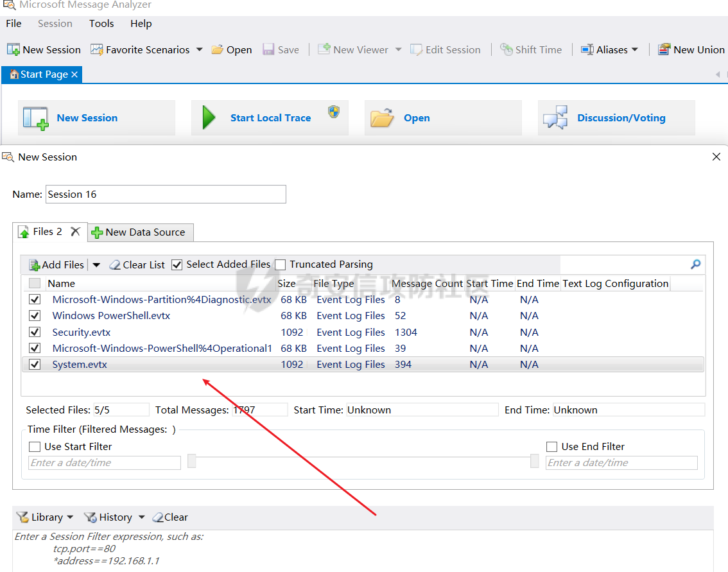This screenshot has width=728, height=572.
Task: Click the Clear List button
Action: pos(137,264)
